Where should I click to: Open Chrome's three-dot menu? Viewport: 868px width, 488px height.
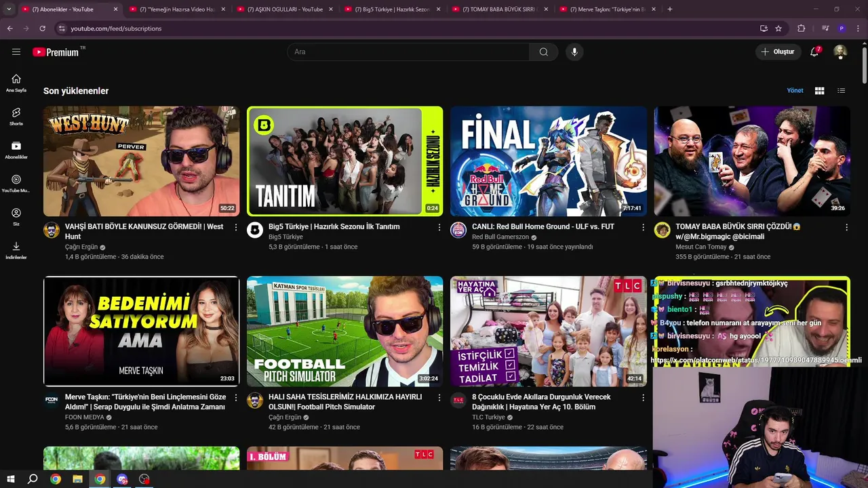point(858,28)
